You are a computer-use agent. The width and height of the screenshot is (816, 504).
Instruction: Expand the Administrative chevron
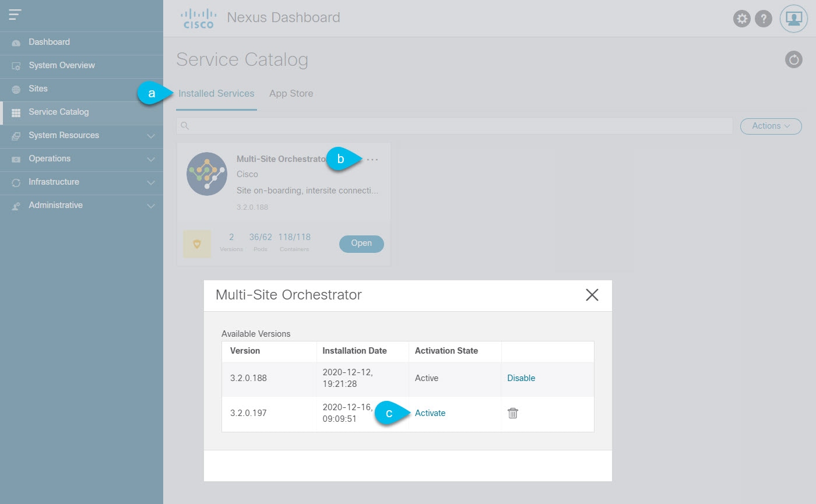point(151,206)
